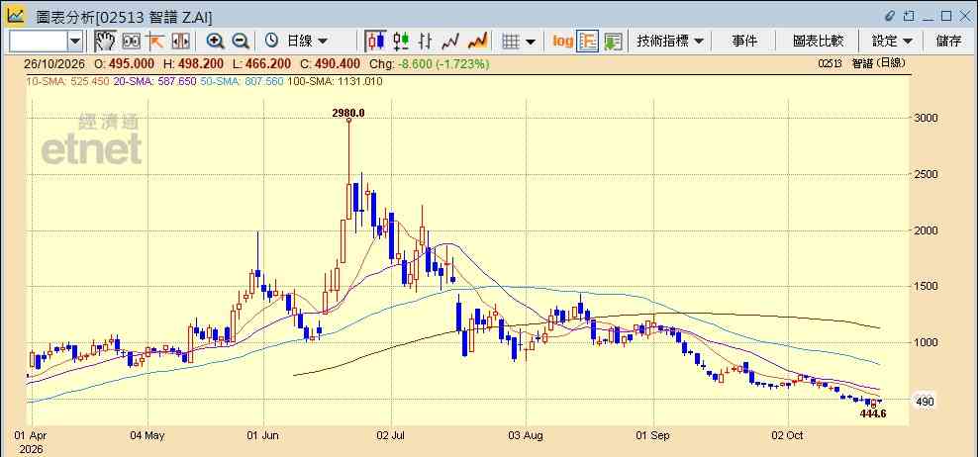Click the 02 Oct date label

[788, 436]
